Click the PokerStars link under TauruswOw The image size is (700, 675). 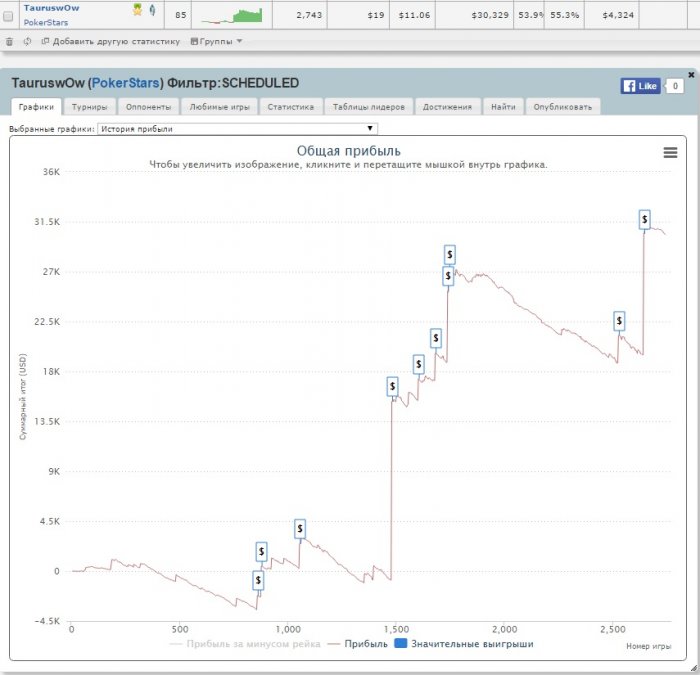46,22
